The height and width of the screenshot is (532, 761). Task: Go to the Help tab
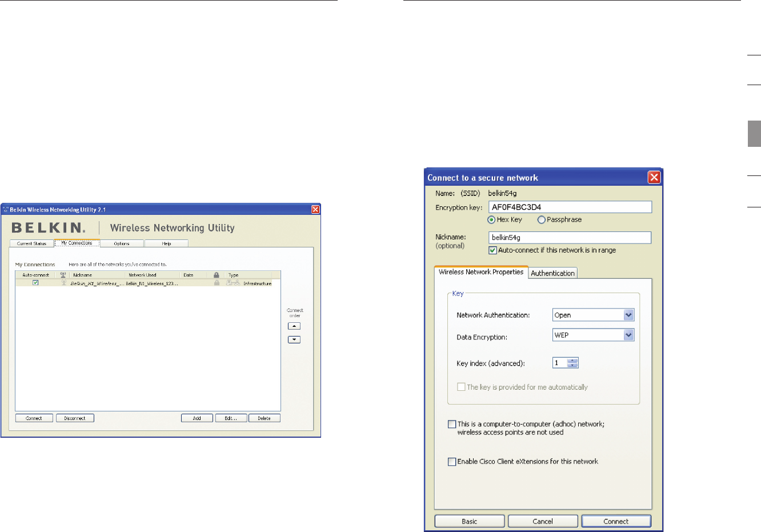pos(166,243)
